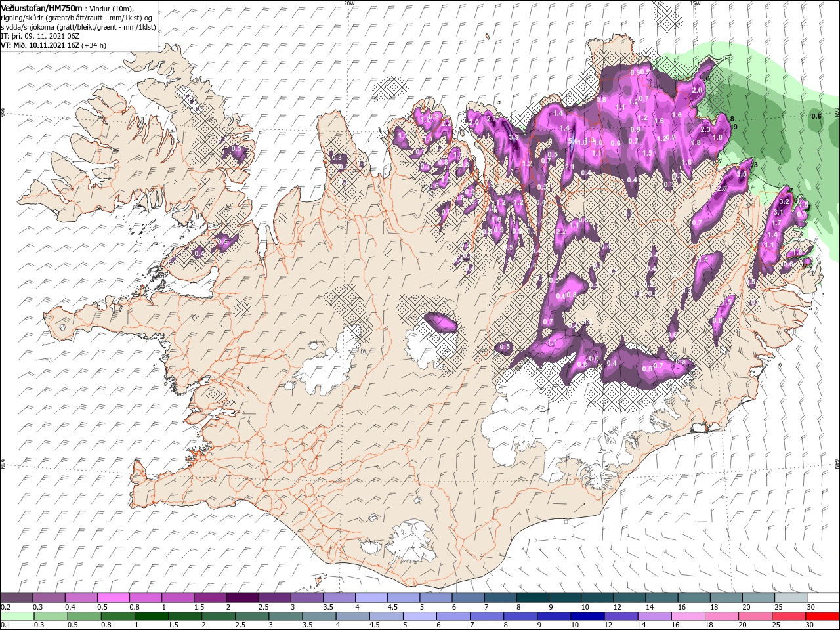
Task: Click the grey-blue swatch at 3.5 in the lower legend row
Action: pyautogui.click(x=319, y=616)
